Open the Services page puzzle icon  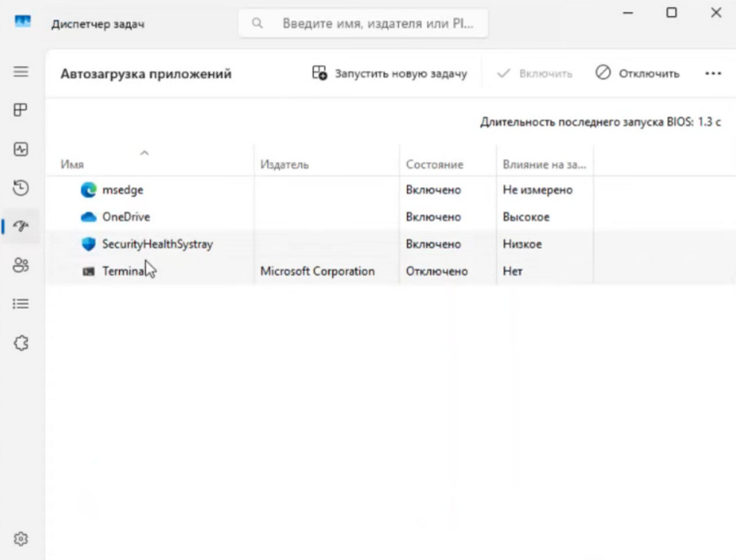click(x=21, y=342)
